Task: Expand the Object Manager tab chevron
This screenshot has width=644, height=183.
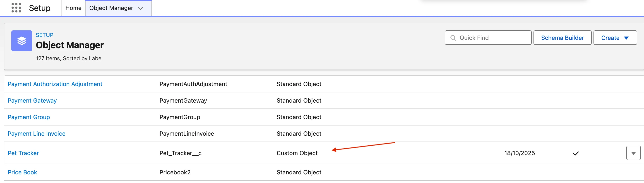Action: click(141, 8)
